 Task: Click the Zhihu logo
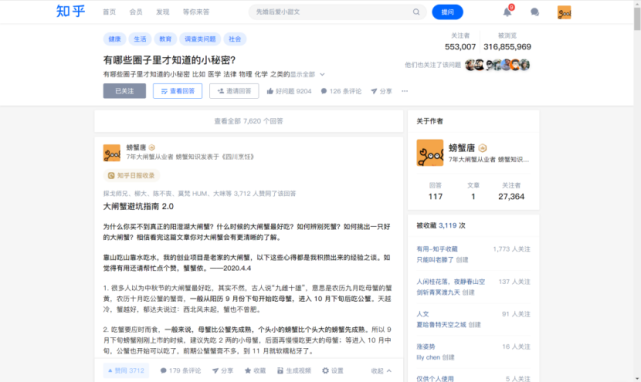pos(70,11)
